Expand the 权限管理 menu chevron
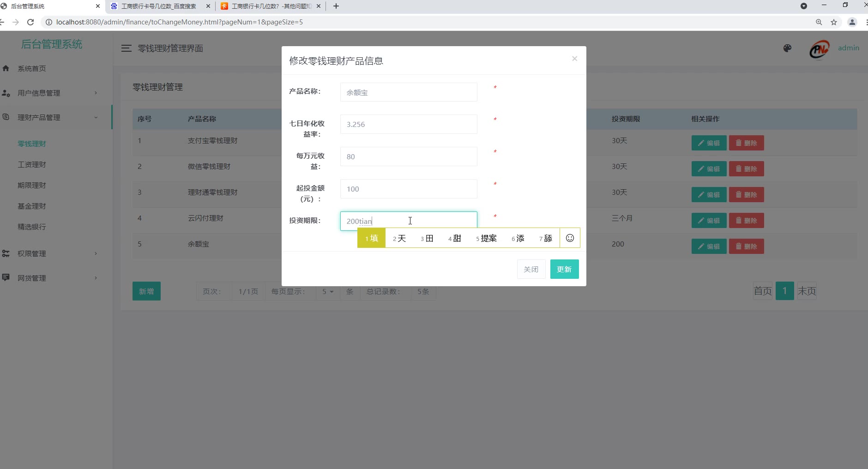868x469 pixels. (x=96, y=253)
